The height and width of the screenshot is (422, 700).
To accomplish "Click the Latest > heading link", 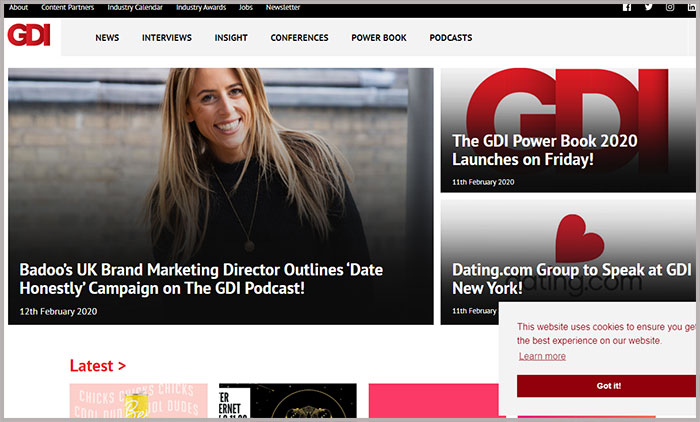I will 98,366.
